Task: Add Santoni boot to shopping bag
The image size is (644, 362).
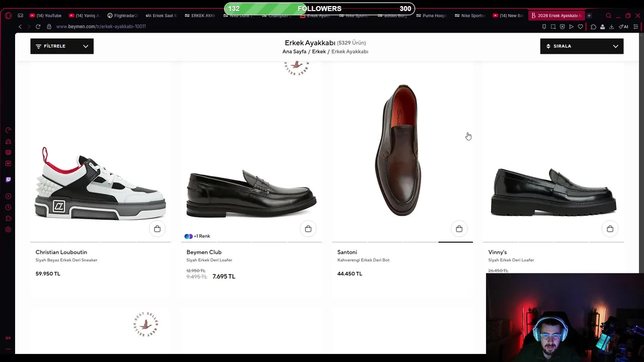Action: 459,229
